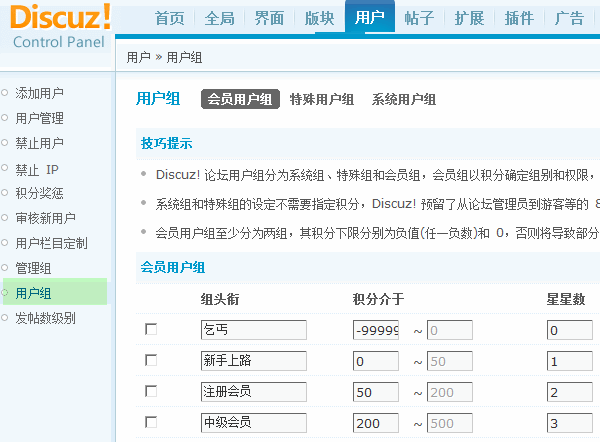
Task: Go to the 插件 navigation tab
Action: 519,19
